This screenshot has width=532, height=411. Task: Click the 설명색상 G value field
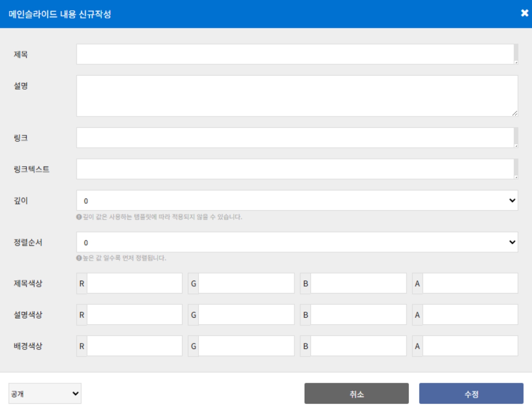[246, 315]
